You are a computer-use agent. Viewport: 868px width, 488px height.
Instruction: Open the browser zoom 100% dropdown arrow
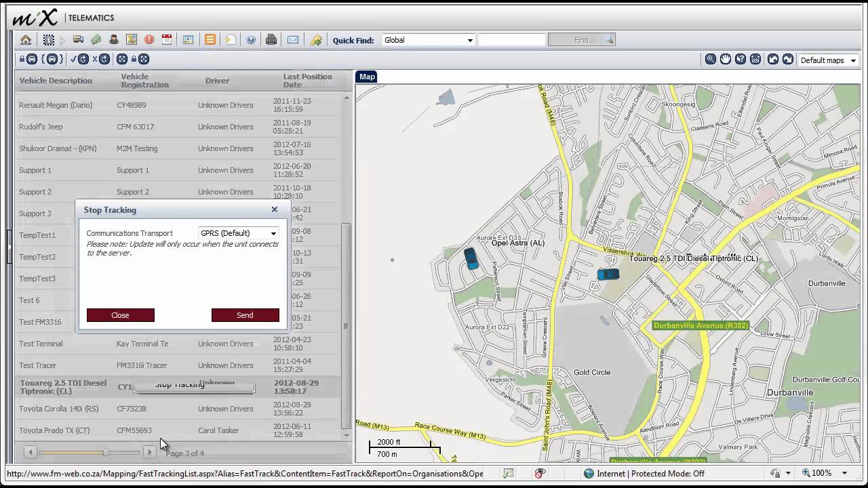[845, 473]
